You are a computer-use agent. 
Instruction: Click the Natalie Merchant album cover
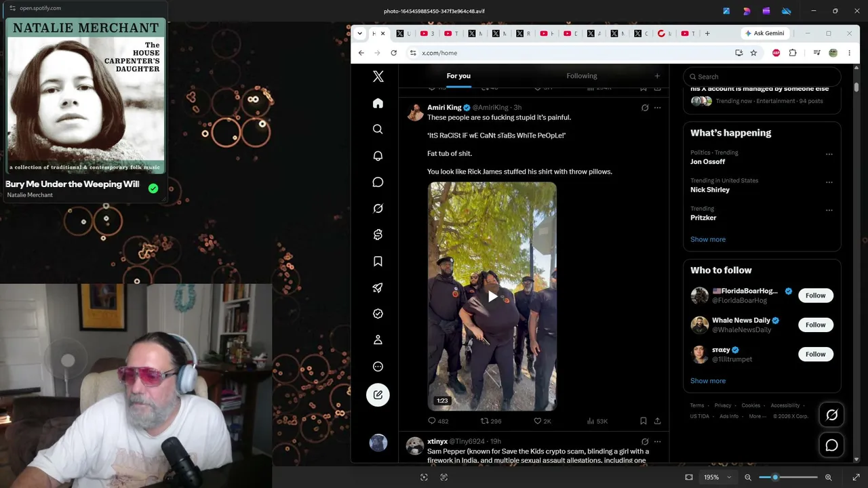(x=85, y=96)
